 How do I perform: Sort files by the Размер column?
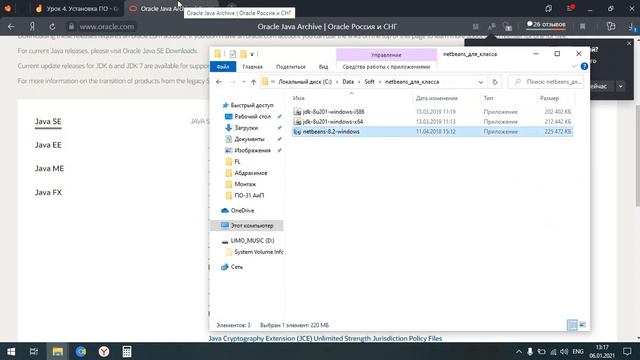pos(549,98)
